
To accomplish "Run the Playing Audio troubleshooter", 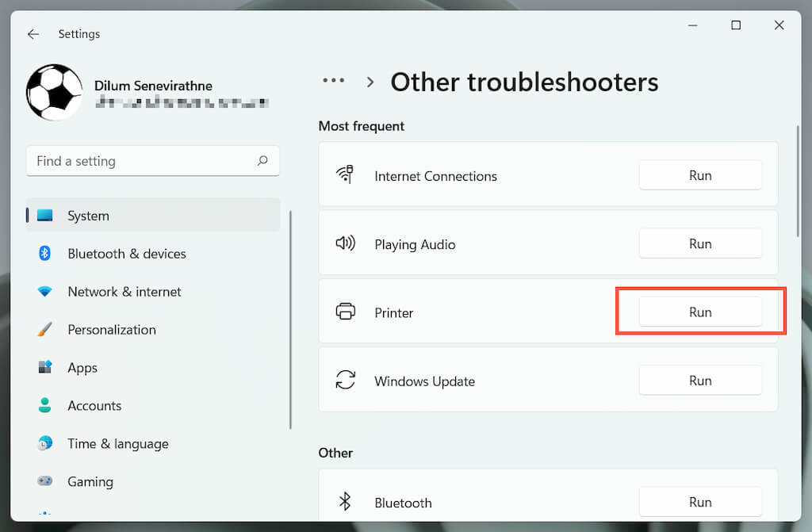I will pos(700,244).
